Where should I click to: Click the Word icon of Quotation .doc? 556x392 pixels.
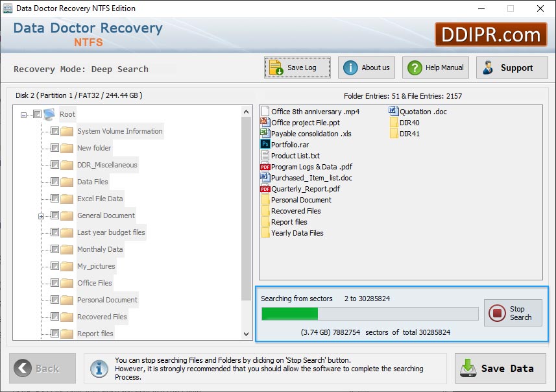pos(394,112)
